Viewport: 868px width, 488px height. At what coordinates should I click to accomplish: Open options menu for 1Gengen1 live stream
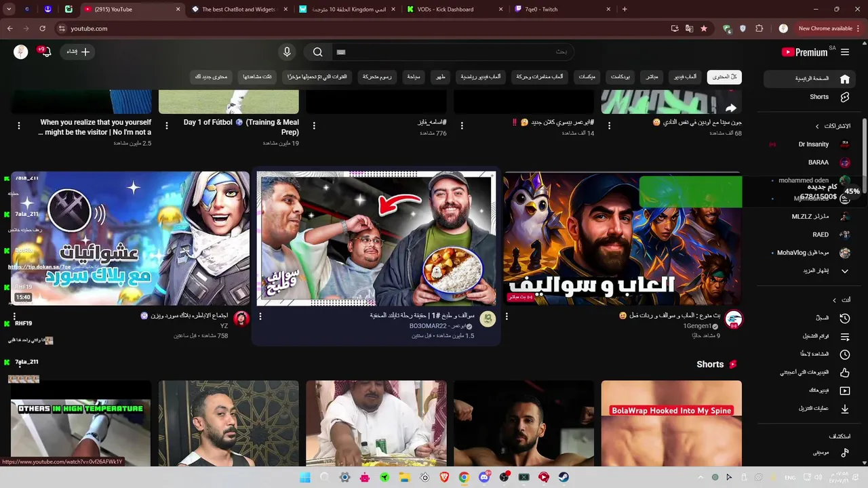coord(507,317)
